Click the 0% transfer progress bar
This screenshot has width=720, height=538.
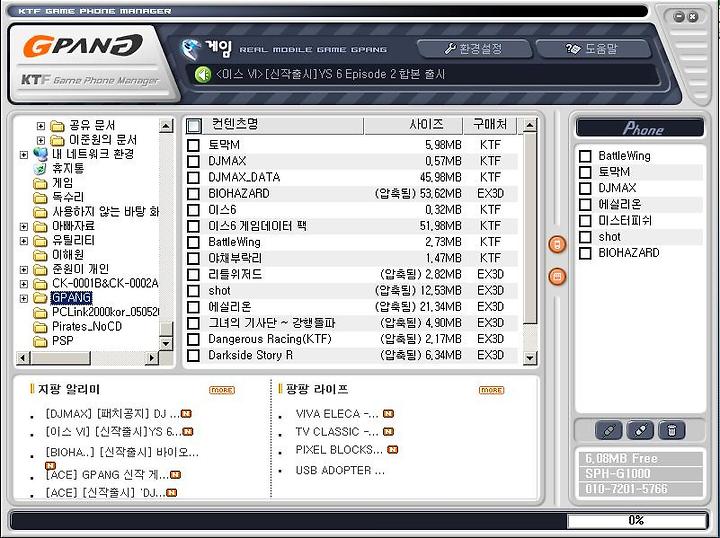click(636, 521)
